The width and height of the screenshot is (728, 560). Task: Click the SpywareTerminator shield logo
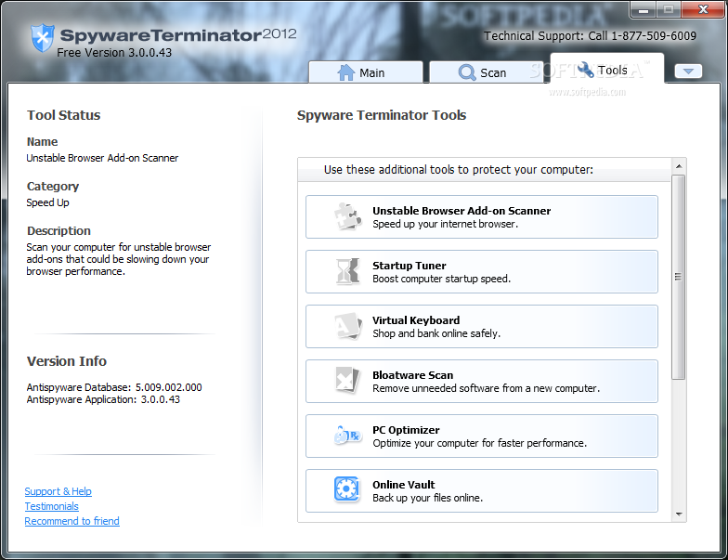coord(43,37)
